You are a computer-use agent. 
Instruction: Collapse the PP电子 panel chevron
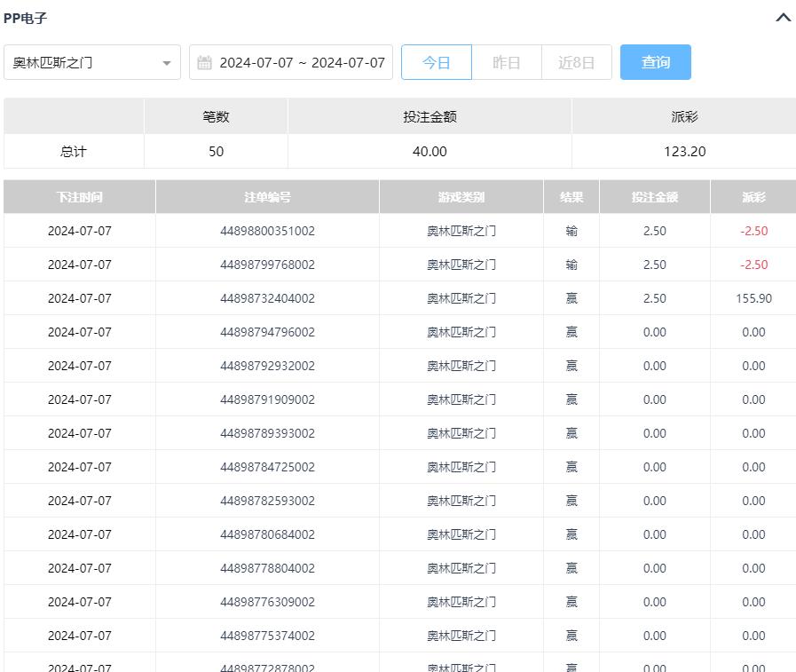pos(783,18)
